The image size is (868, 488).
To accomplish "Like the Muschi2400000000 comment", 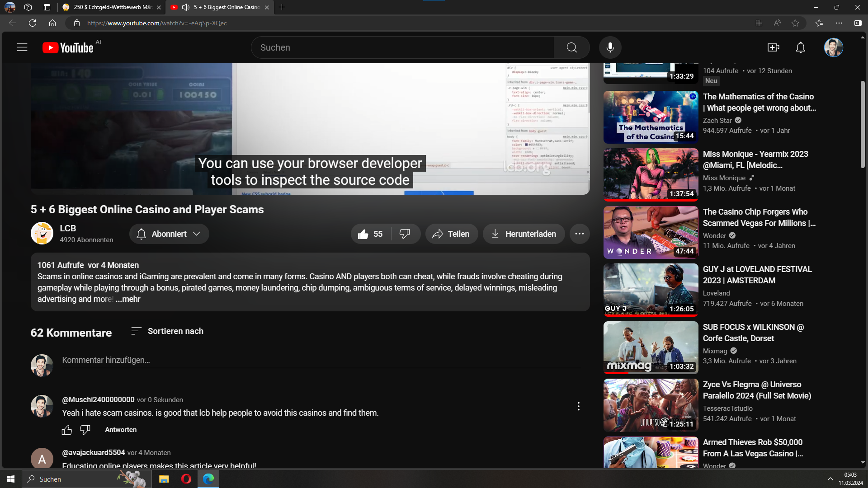I will [x=67, y=430].
